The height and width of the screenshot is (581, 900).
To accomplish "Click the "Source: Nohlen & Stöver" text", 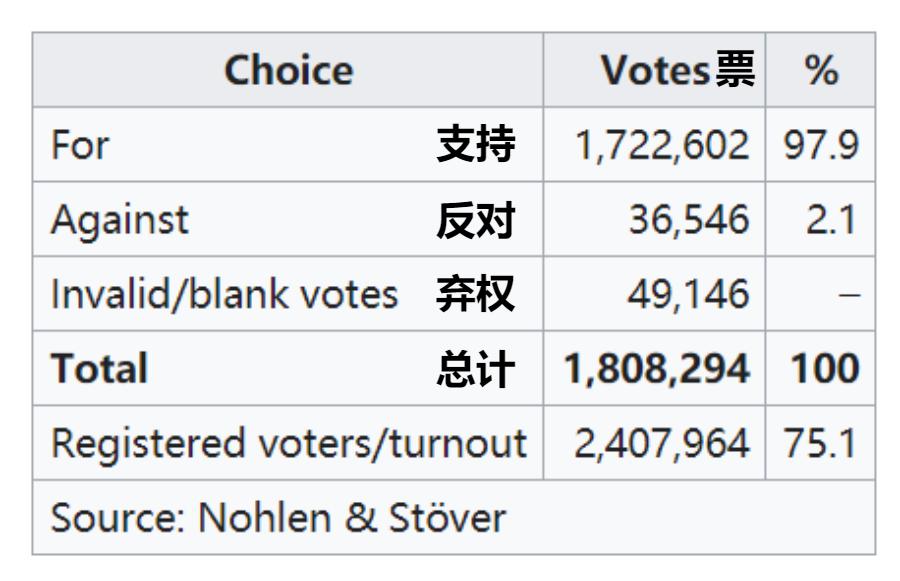I will click(x=279, y=518).
